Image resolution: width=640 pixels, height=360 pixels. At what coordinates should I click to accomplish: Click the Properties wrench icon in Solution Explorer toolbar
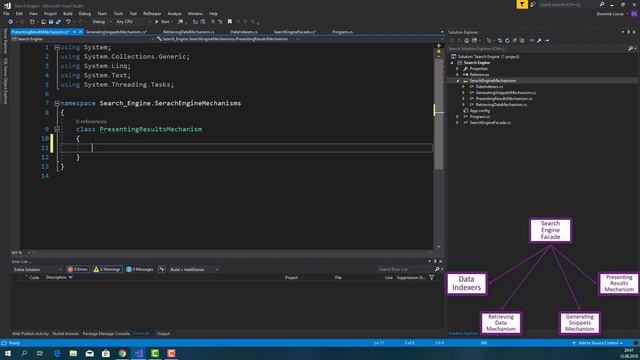(539, 40)
